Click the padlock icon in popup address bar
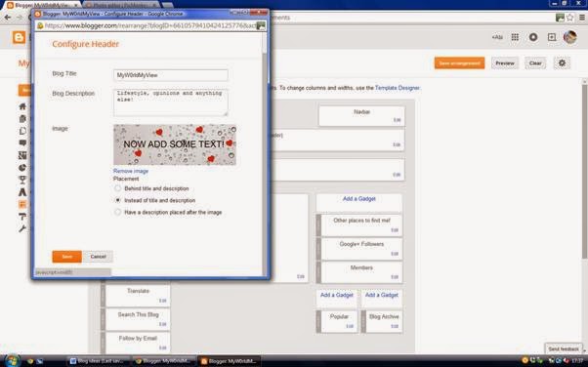Image resolution: width=588 pixels, height=367 pixels. 40,26
